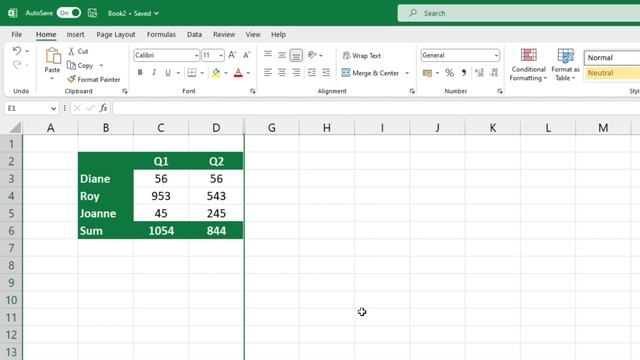Viewport: 640px width, 360px height.
Task: Open Format as Table gallery
Action: tap(565, 65)
